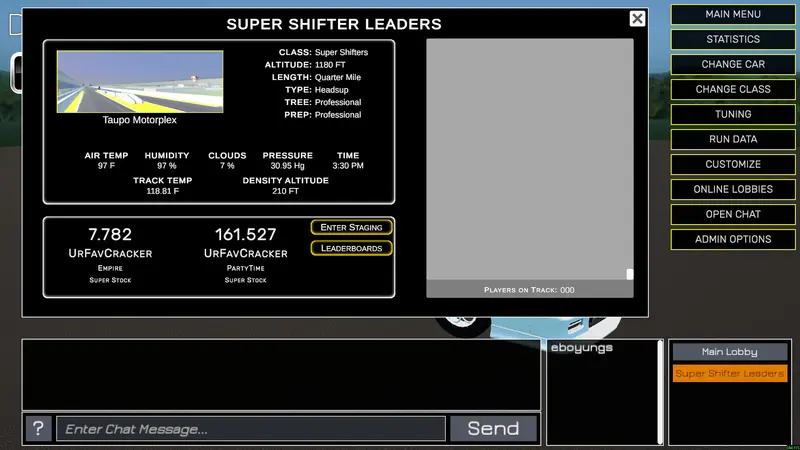The height and width of the screenshot is (450, 800).
Task: View Run Data
Action: (733, 139)
